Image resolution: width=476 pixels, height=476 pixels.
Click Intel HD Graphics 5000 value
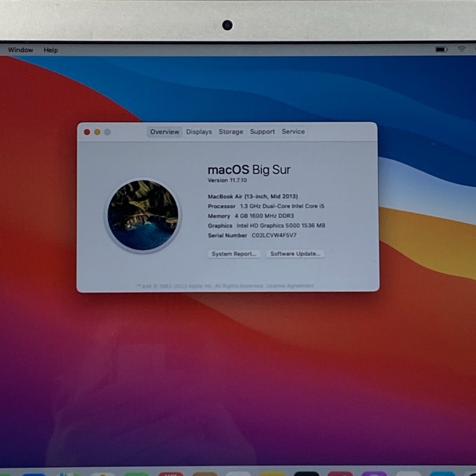tap(281, 225)
